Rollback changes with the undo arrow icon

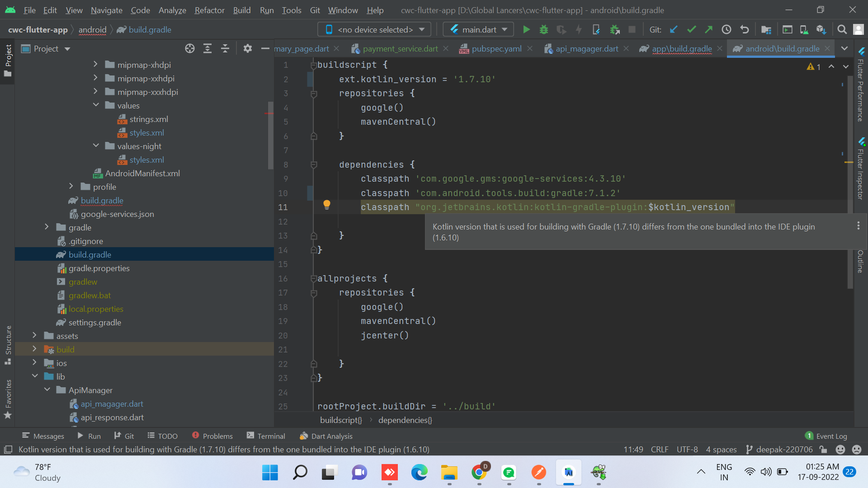(x=745, y=30)
